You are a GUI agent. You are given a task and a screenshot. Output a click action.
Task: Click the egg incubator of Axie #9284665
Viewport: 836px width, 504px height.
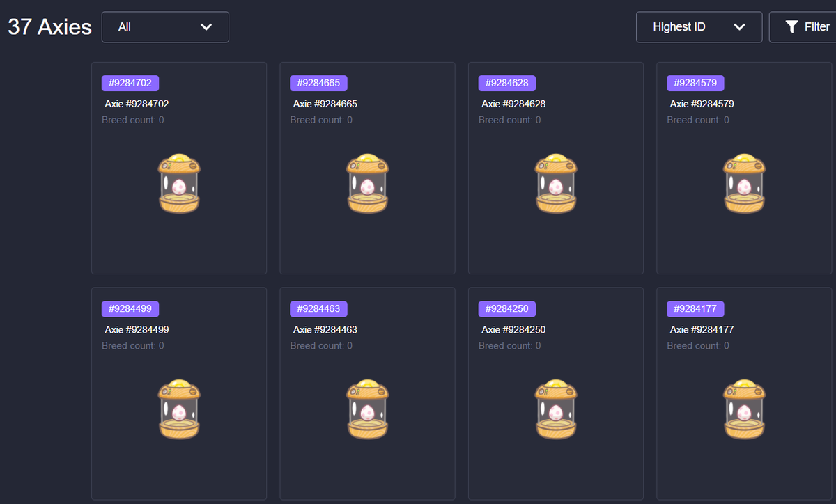367,184
